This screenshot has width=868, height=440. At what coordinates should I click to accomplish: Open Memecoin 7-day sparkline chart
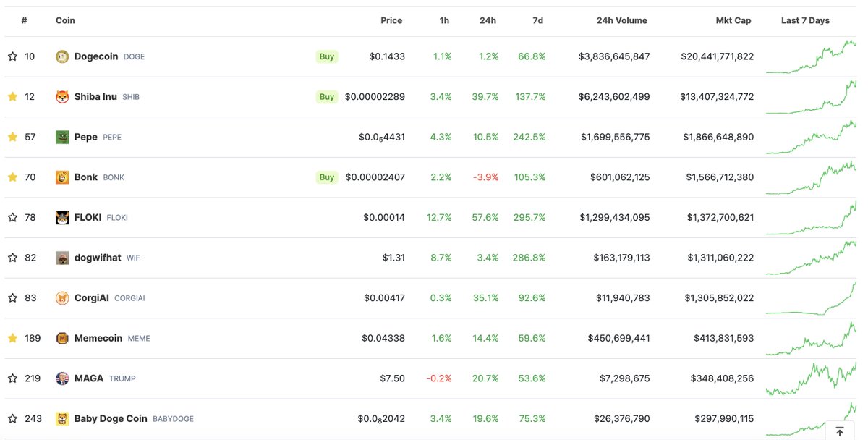811,338
